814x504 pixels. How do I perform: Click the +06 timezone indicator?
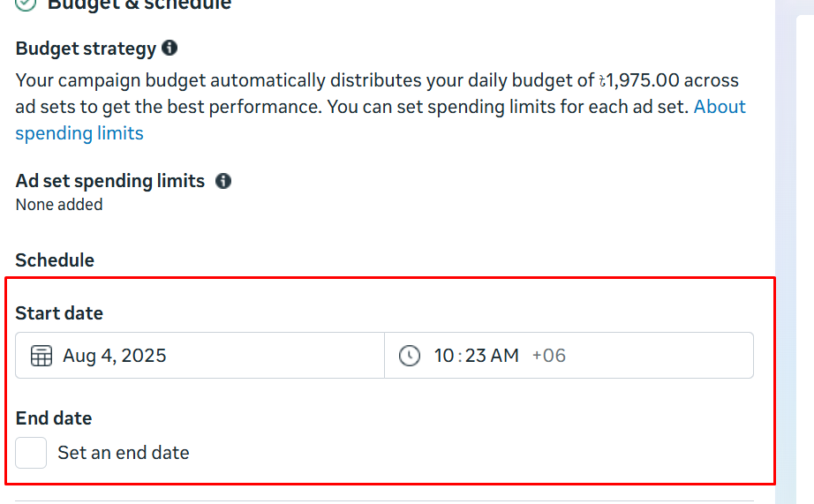[x=548, y=356]
